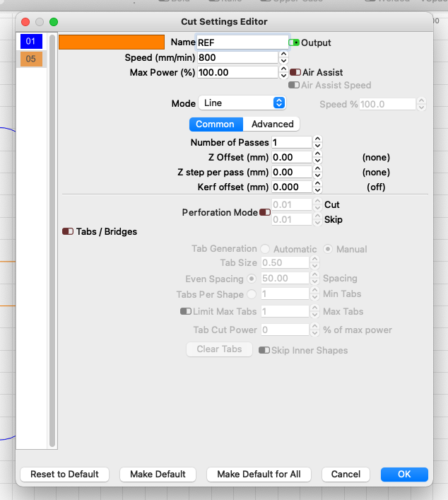Increase the Speed value with its up arrow
This screenshot has width=448, height=500.
click(283, 54)
